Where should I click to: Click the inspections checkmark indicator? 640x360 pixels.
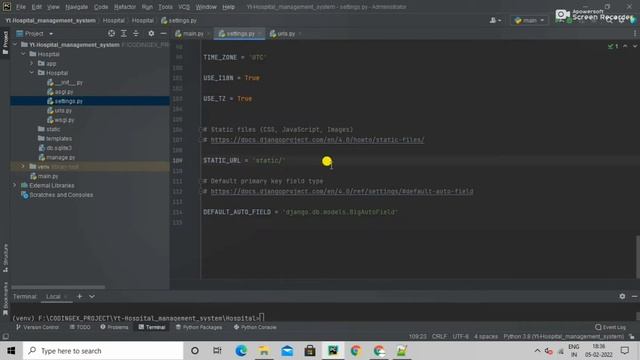coord(613,46)
